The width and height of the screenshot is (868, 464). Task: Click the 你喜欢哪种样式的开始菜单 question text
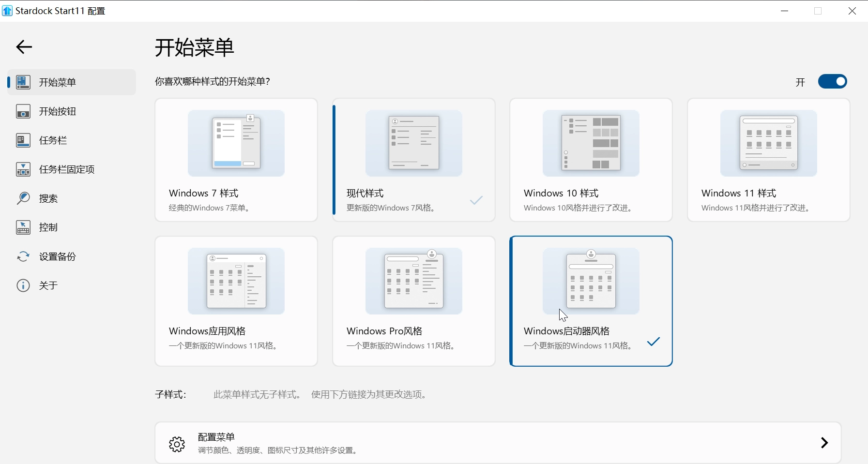pyautogui.click(x=213, y=81)
